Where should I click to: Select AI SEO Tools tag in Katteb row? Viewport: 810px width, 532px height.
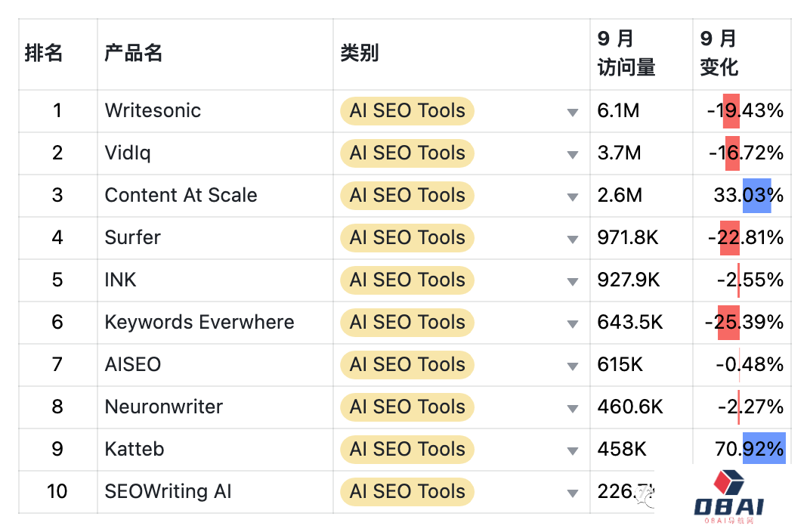pos(407,450)
